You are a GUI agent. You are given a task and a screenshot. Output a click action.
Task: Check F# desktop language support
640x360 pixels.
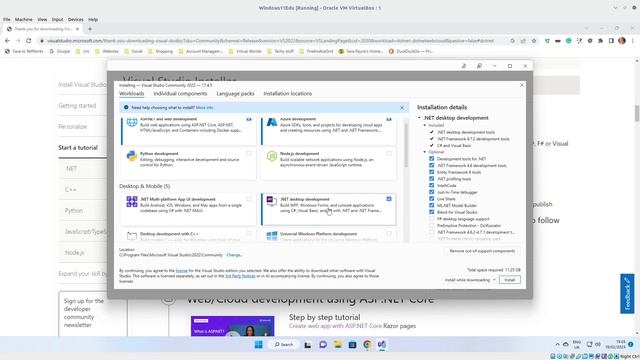pyautogui.click(x=431, y=219)
